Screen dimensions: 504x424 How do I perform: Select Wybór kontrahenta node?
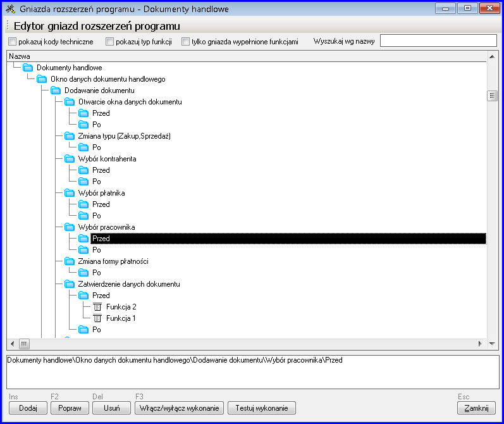[x=107, y=159]
